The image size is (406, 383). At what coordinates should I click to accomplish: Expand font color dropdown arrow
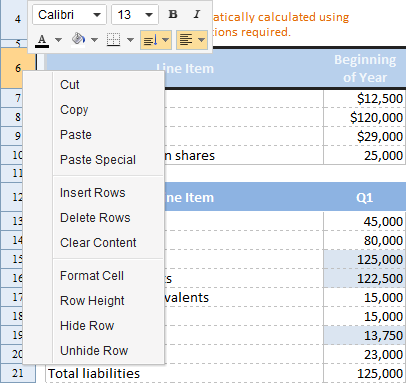coord(58,40)
